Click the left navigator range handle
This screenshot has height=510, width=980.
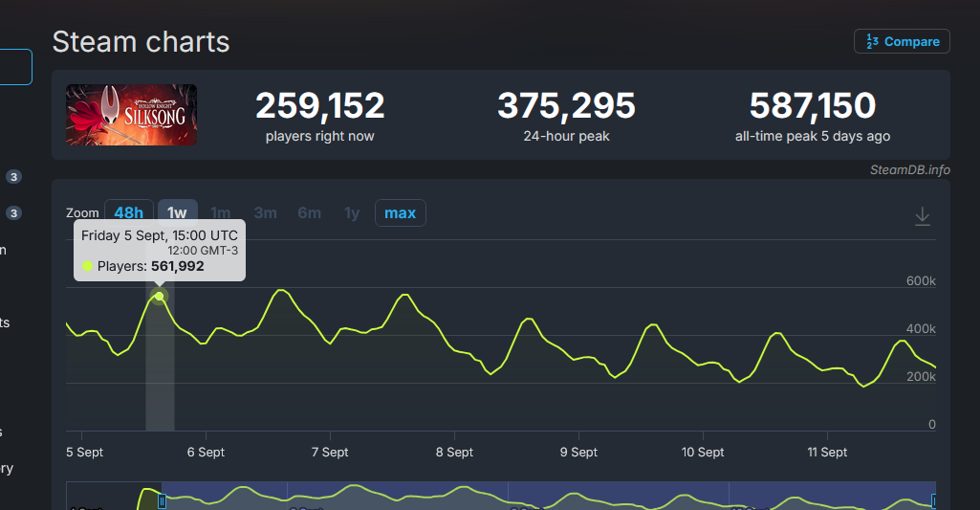[162, 500]
